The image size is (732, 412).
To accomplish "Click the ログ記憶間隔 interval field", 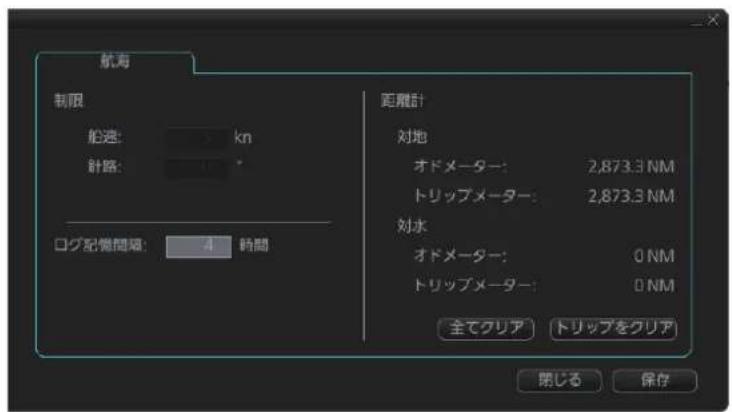I will tap(199, 246).
